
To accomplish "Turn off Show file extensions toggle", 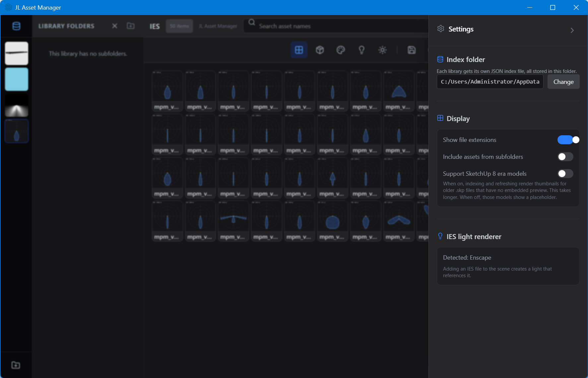I will pyautogui.click(x=568, y=140).
